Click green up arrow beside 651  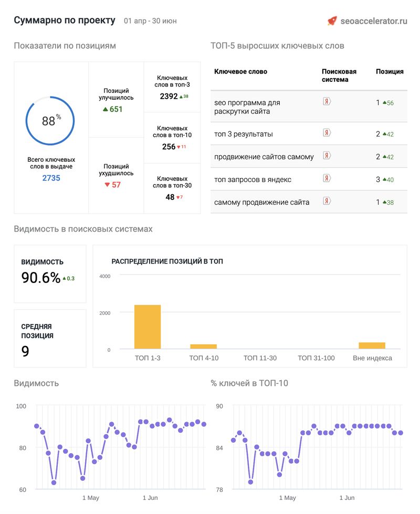tap(105, 109)
